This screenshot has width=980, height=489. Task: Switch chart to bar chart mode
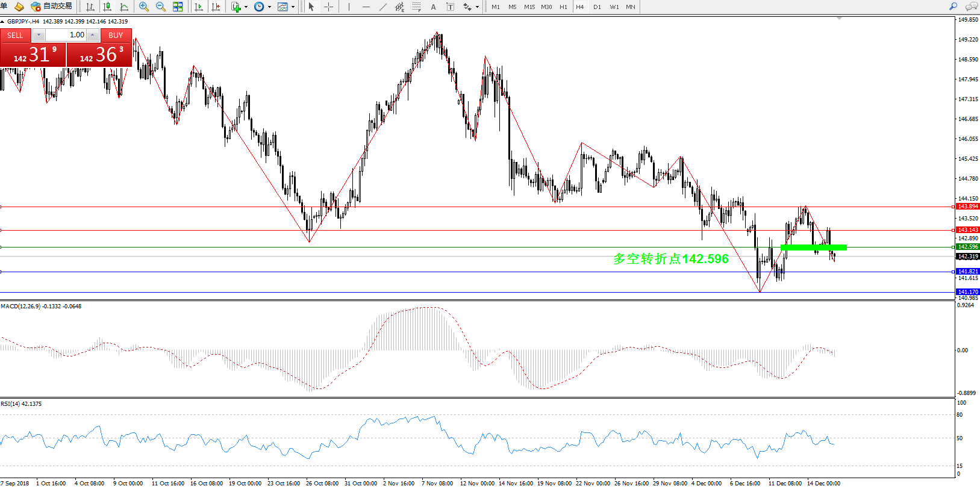(x=90, y=7)
